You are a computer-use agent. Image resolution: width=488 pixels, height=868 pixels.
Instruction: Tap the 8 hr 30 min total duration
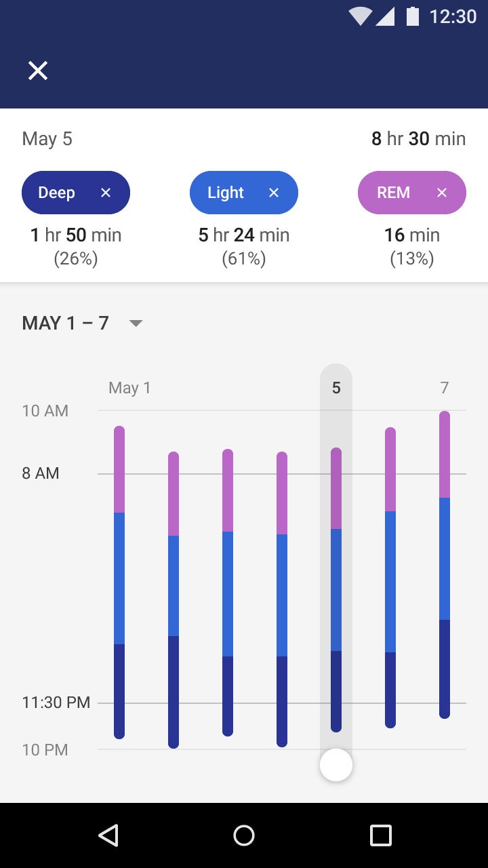click(x=418, y=139)
